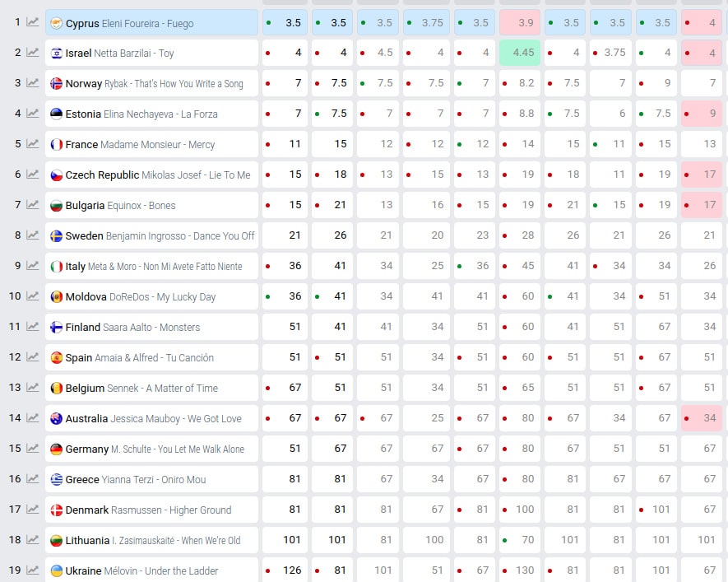728x582 pixels.
Task: Open Germany M. Schulte entry
Action: [x=151, y=449]
